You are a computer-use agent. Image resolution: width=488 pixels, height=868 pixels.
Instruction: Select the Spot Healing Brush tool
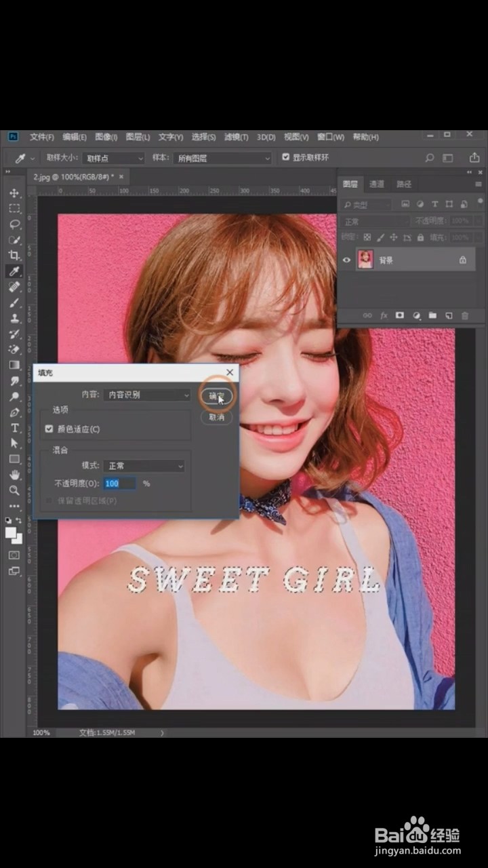pos(14,287)
